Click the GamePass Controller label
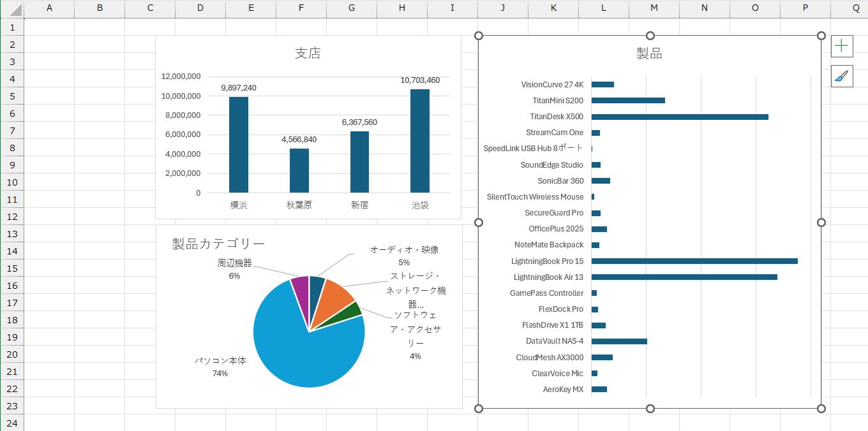The width and height of the screenshot is (868, 431). 546,293
